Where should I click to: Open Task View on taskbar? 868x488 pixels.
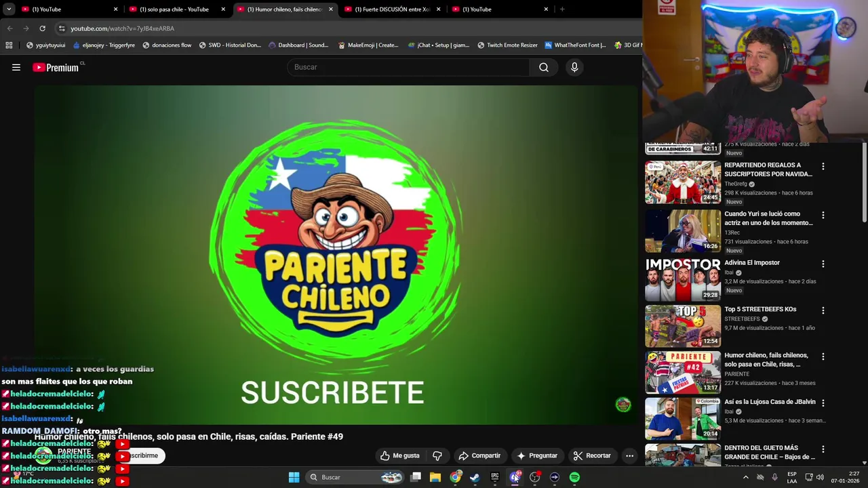pyautogui.click(x=416, y=477)
